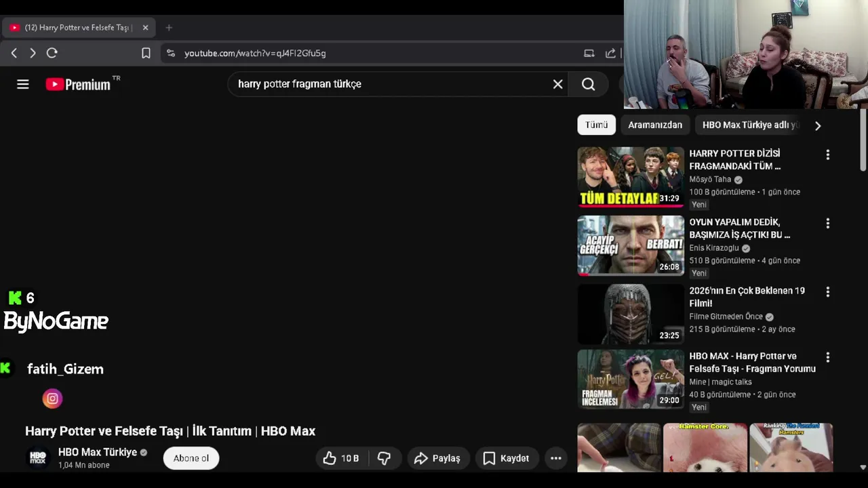868x488 pixels.
Task: Open options for 2026'nın En Çok Beklenen video
Action: pos(827,291)
